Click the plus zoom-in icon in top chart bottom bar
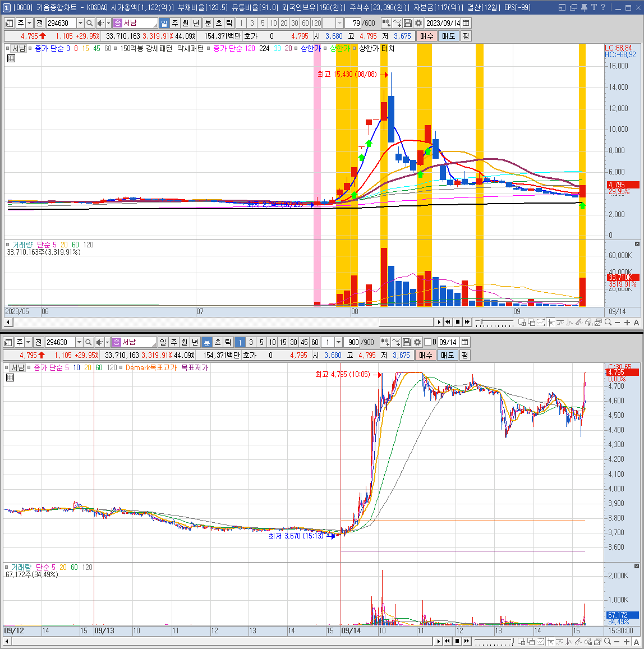This screenshot has width=644, height=649. click(627, 323)
